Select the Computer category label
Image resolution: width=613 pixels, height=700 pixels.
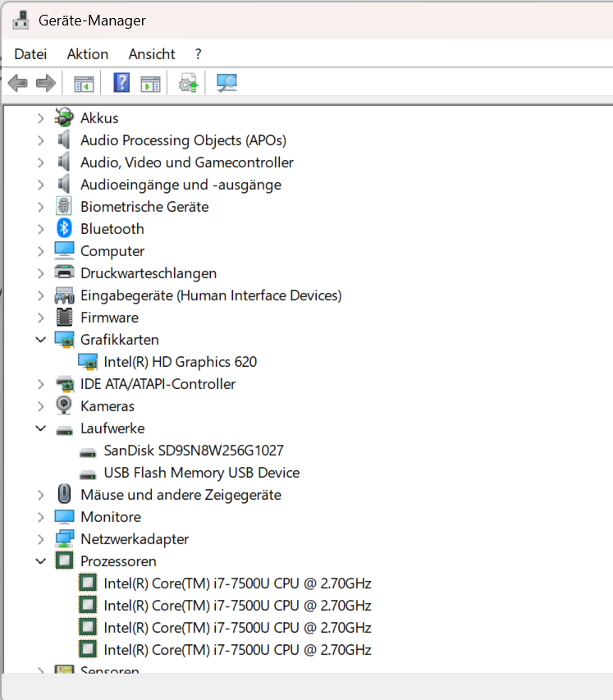pyautogui.click(x=112, y=251)
